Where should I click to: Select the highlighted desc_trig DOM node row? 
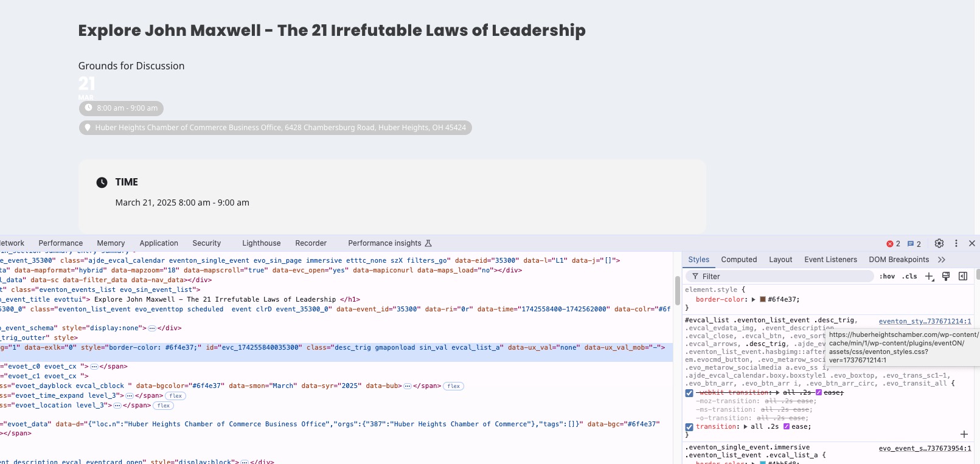(x=336, y=352)
